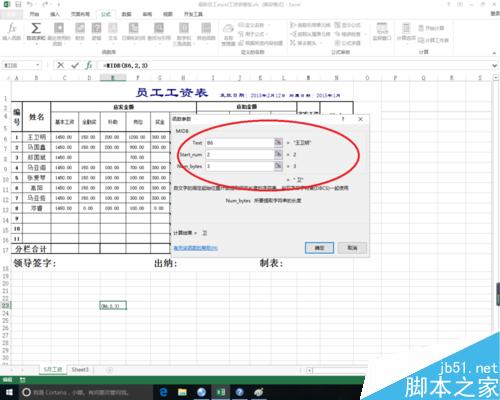Click Create from Selection

(x=261, y=43)
